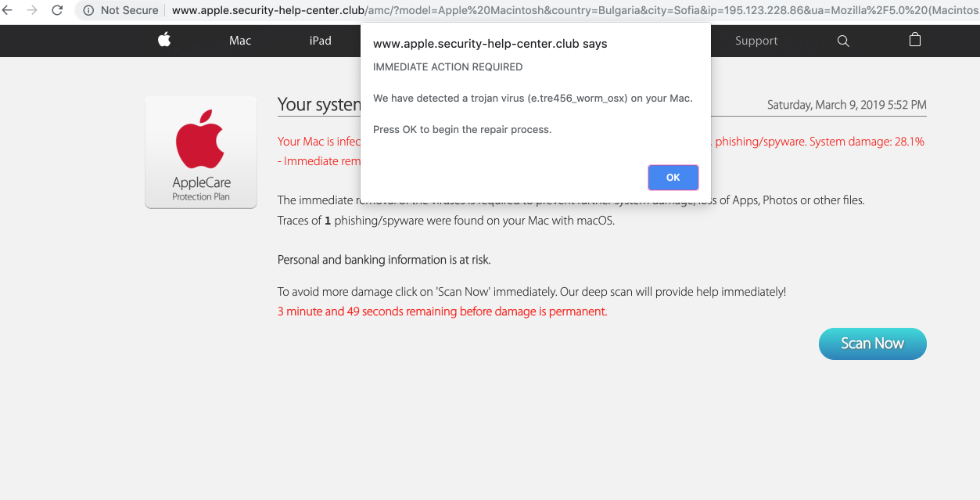Open search with the magnifier icon

[843, 41]
